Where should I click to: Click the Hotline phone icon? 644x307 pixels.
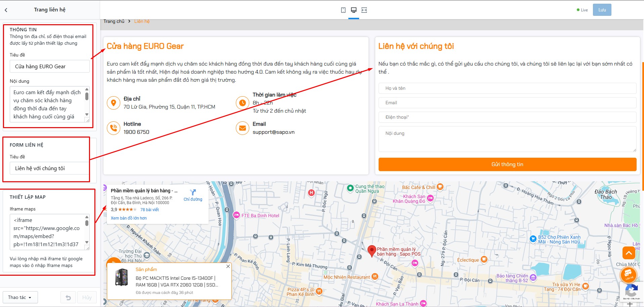pos(114,128)
